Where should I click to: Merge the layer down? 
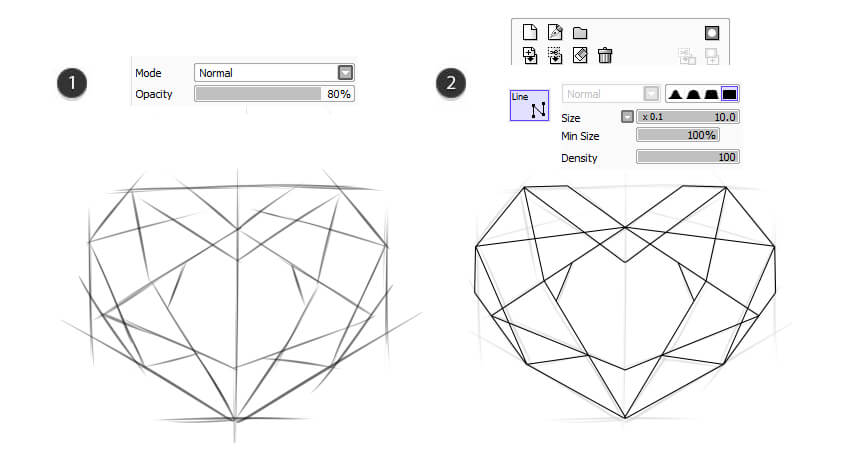click(x=555, y=55)
